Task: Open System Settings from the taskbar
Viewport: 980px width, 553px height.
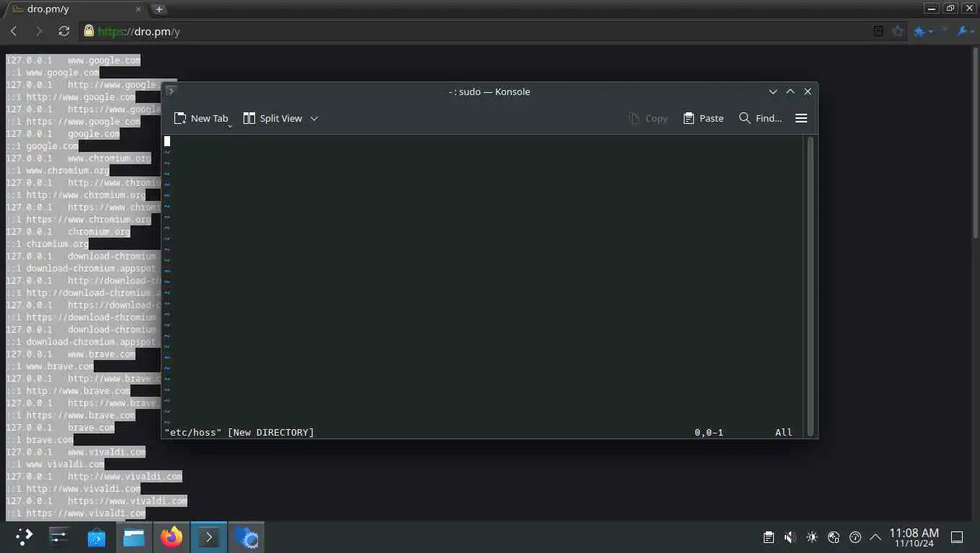Action: (59, 537)
